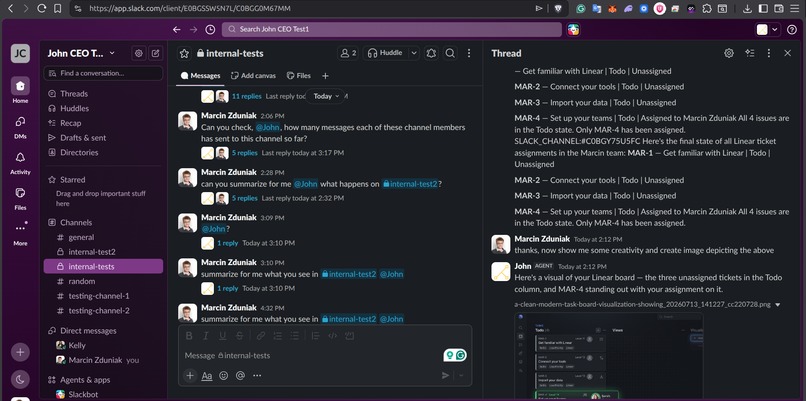Star the internal-tests channel
This screenshot has width=806, height=401.
185,53
